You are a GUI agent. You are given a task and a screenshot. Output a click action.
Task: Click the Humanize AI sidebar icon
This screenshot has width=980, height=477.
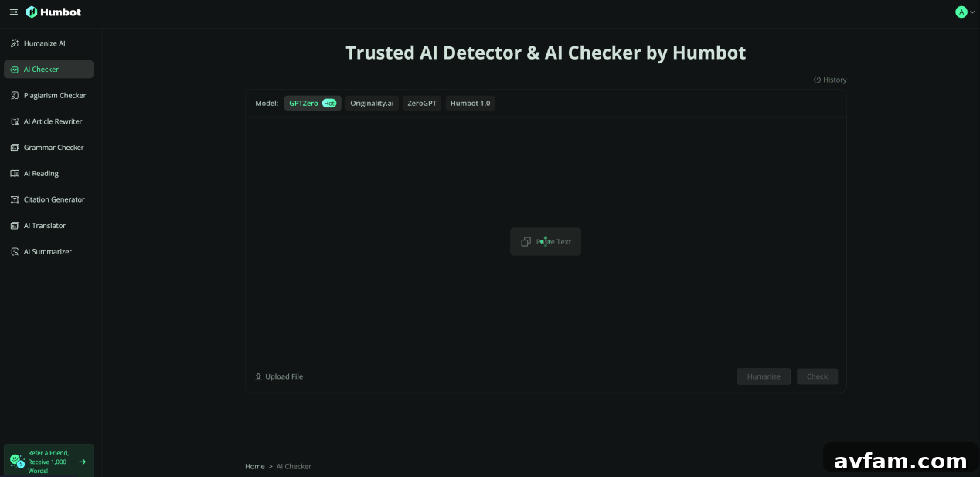pyautogui.click(x=15, y=43)
